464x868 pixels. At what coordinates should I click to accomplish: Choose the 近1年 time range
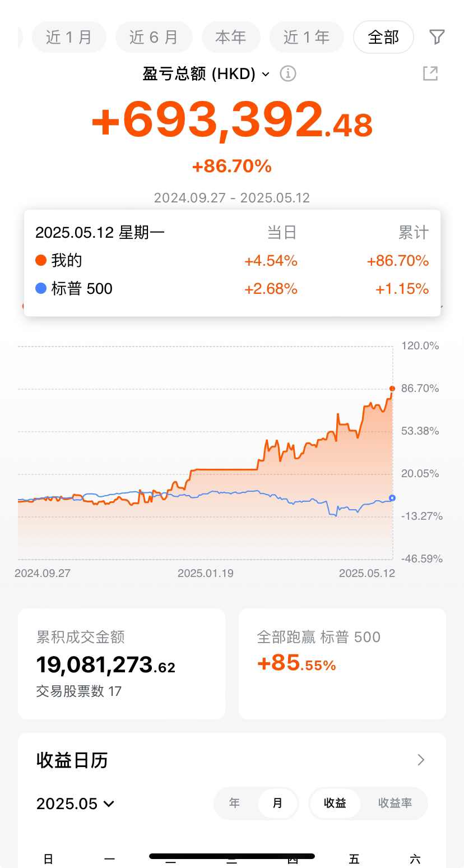pos(307,37)
